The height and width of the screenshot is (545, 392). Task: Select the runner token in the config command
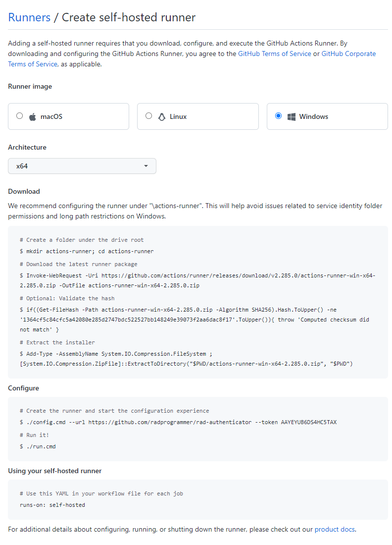click(x=309, y=422)
